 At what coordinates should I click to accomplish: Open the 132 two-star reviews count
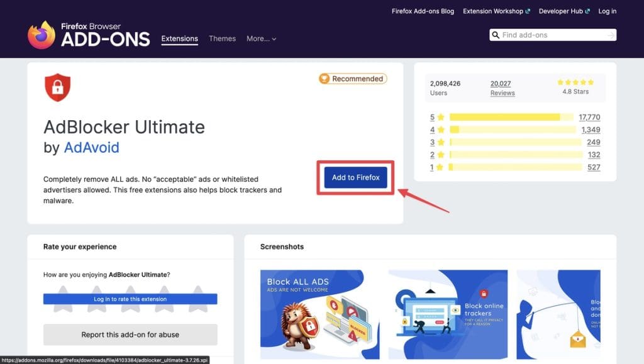[x=594, y=155]
